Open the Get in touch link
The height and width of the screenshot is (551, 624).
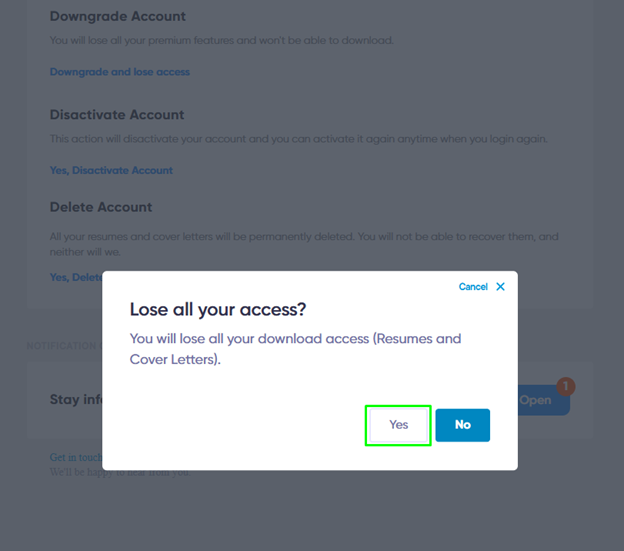tap(76, 458)
